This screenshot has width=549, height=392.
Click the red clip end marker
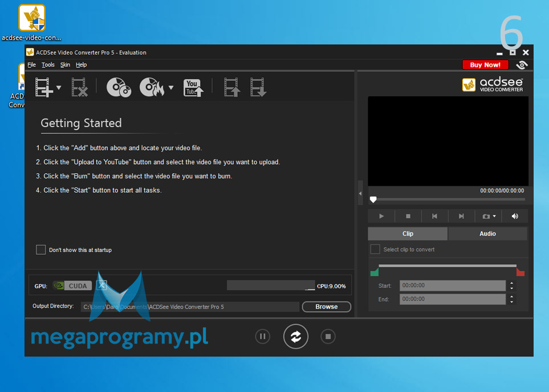tap(520, 271)
